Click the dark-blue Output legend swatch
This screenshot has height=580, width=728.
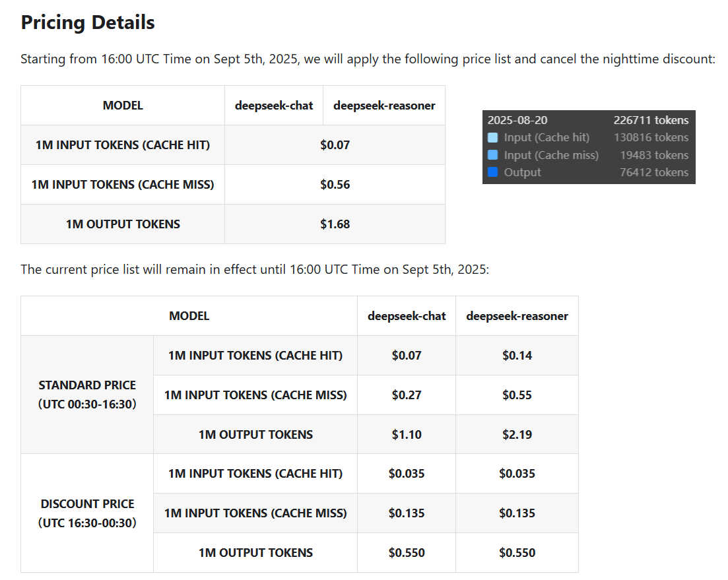[x=492, y=172]
